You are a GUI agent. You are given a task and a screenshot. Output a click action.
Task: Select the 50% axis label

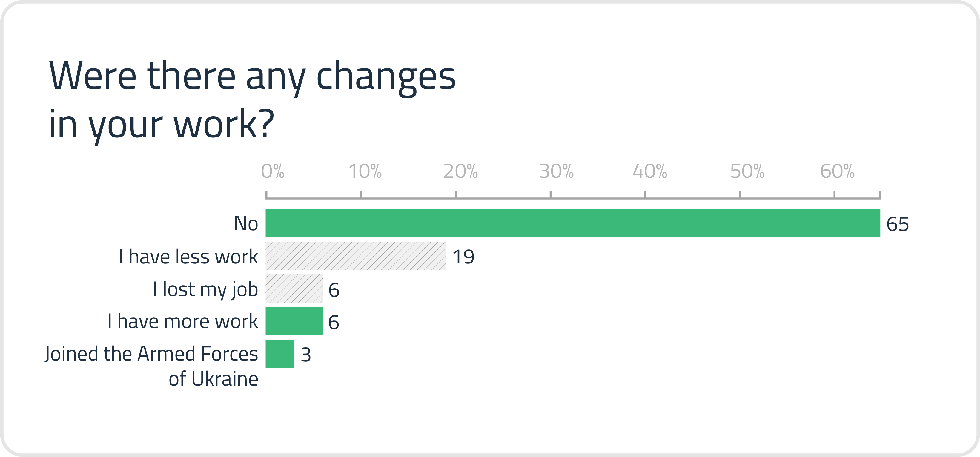[747, 171]
